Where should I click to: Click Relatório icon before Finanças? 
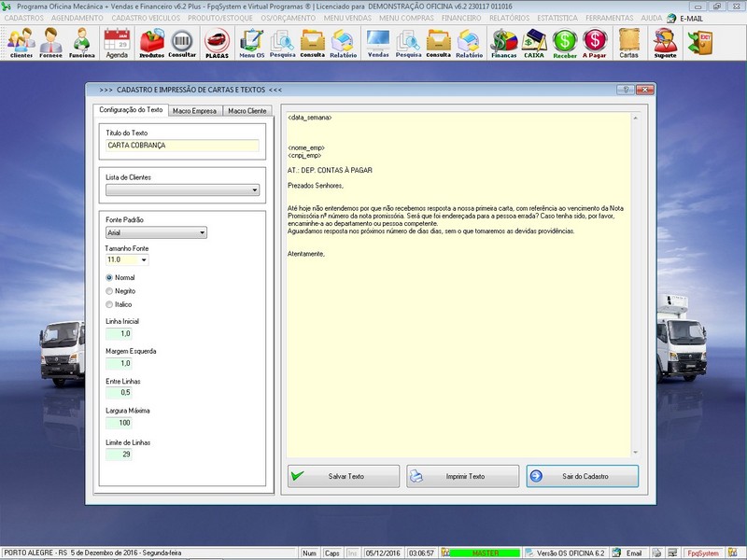click(x=470, y=43)
